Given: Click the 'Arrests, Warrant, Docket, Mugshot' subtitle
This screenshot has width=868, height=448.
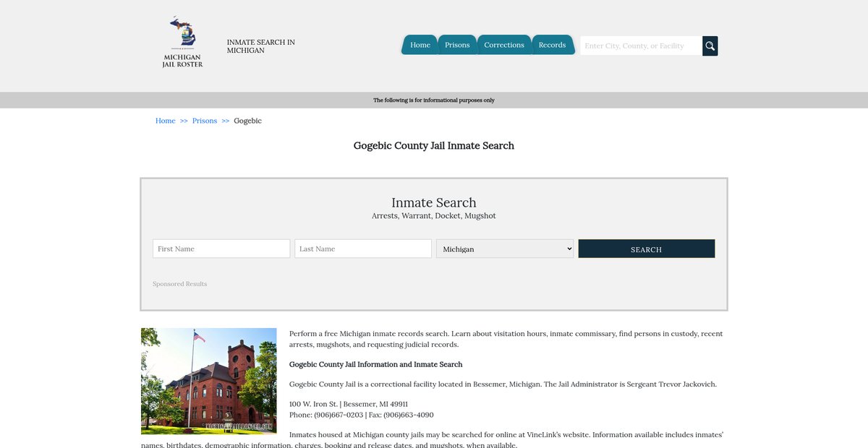Looking at the screenshot, I should (x=434, y=216).
